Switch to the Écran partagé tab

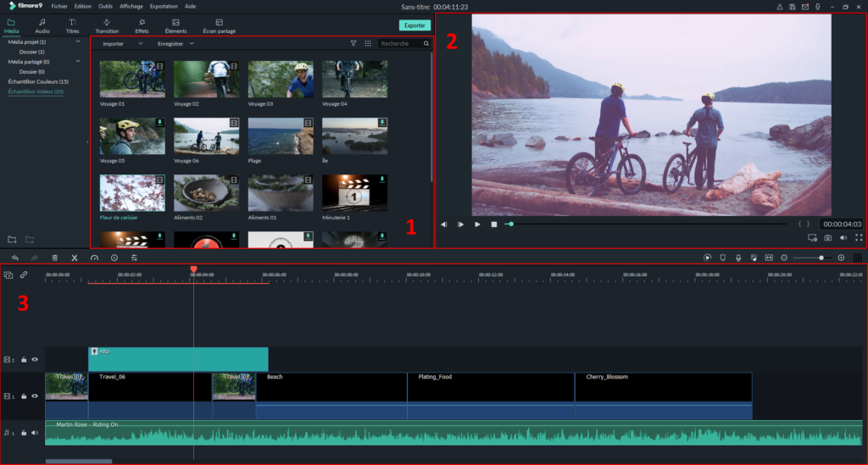(x=220, y=26)
